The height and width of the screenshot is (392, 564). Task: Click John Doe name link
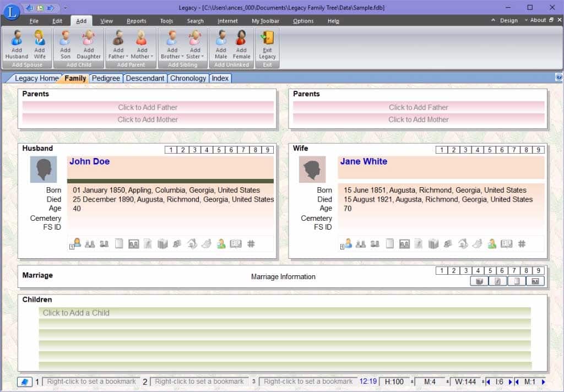(x=89, y=161)
